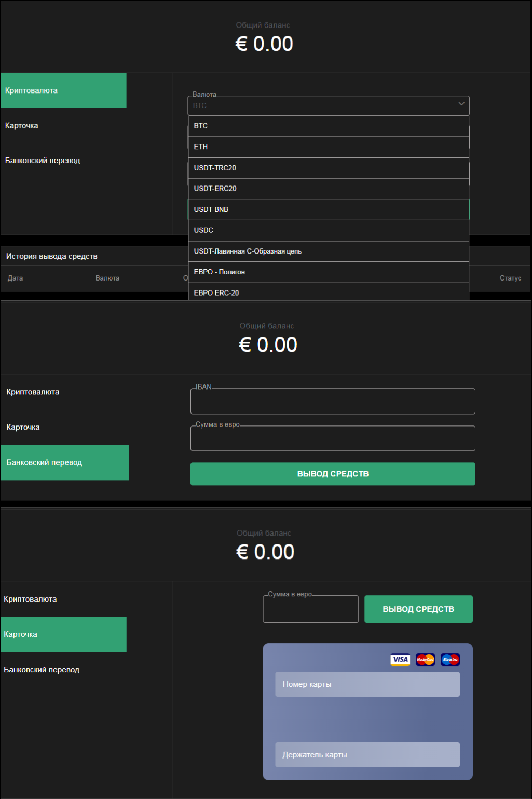Open highlighted Криптовалюта tab in top panel
The height and width of the screenshot is (799, 532).
click(x=63, y=90)
